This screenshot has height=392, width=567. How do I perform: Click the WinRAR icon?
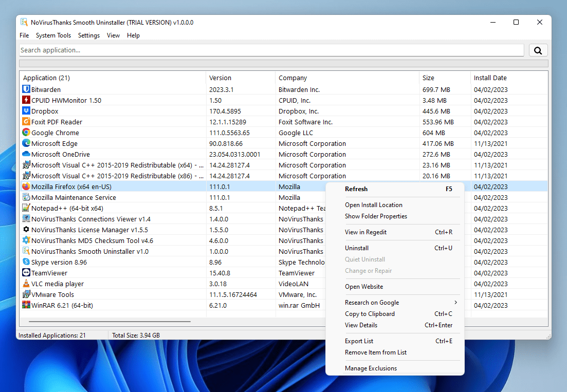(x=26, y=305)
